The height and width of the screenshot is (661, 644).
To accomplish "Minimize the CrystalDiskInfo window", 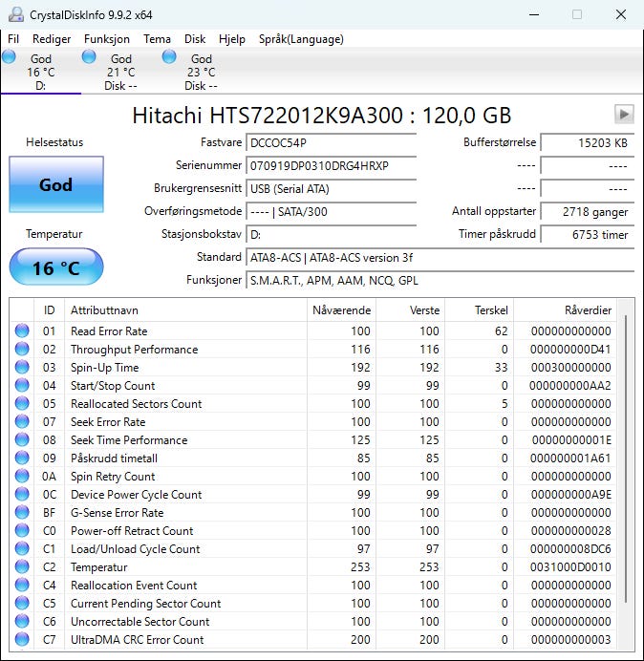I will (534, 14).
